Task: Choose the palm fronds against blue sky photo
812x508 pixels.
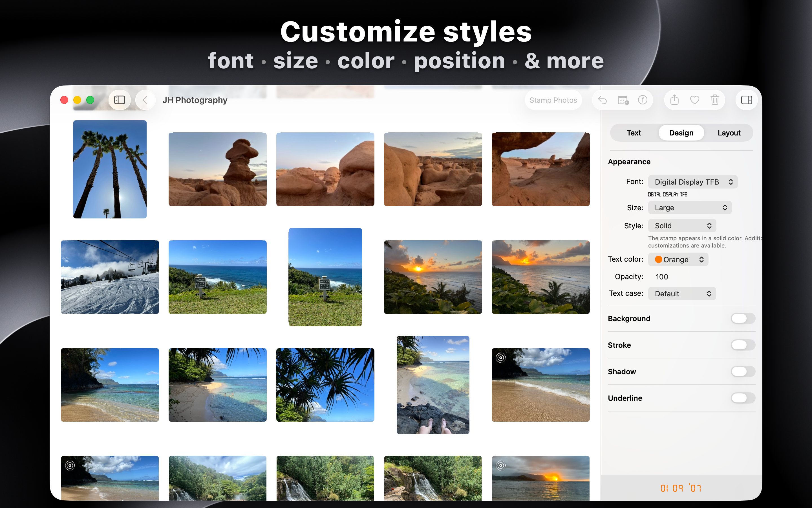Action: [325, 385]
